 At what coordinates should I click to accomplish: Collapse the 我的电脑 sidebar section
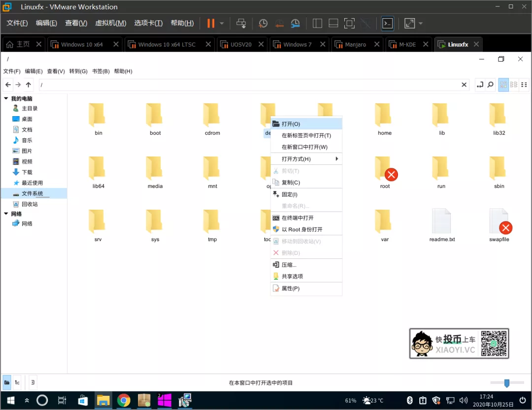tap(6, 98)
